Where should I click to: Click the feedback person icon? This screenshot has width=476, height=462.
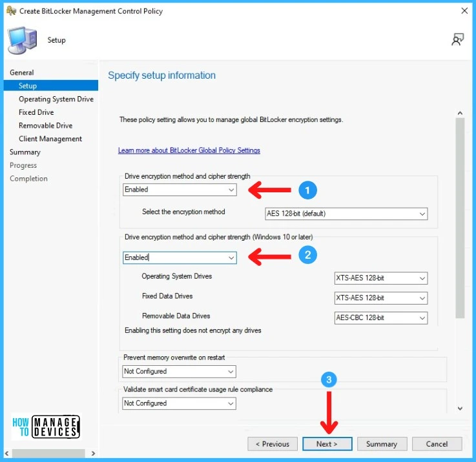point(458,40)
